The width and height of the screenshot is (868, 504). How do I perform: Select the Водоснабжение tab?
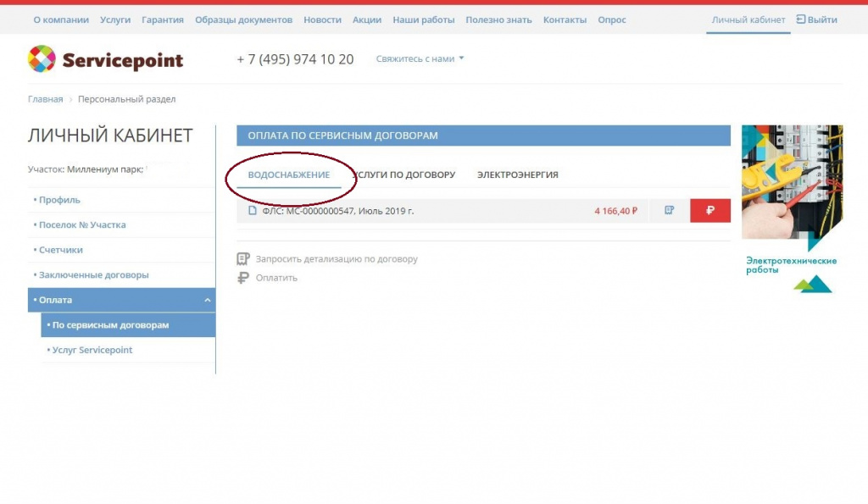click(288, 174)
